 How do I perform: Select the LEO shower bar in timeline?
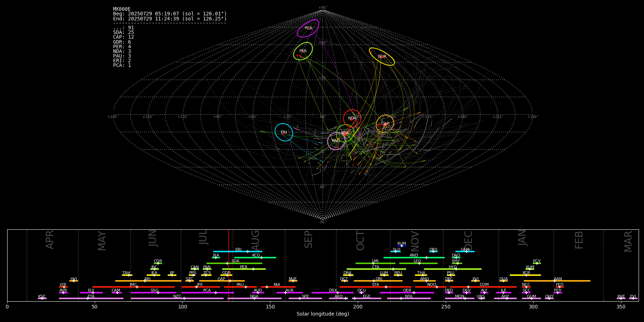point(418,263)
